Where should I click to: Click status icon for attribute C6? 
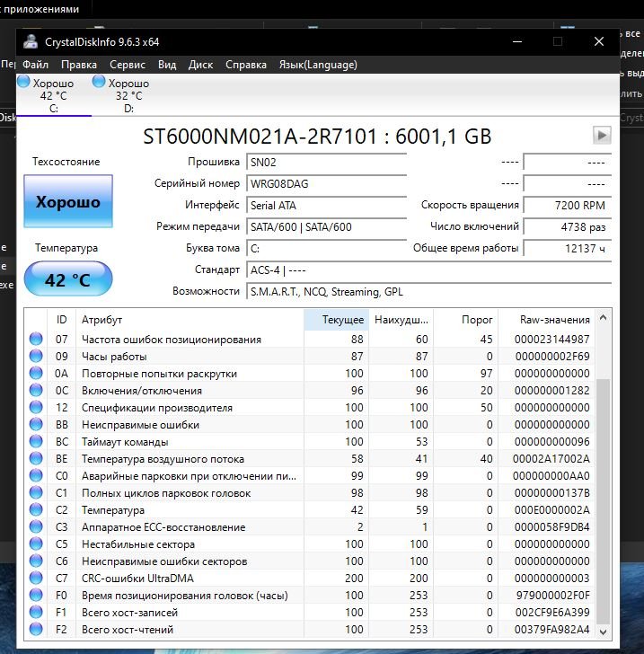point(36,561)
